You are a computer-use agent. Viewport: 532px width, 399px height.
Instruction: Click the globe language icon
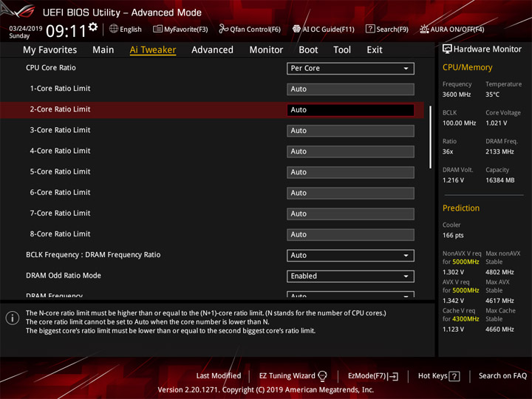pos(114,29)
